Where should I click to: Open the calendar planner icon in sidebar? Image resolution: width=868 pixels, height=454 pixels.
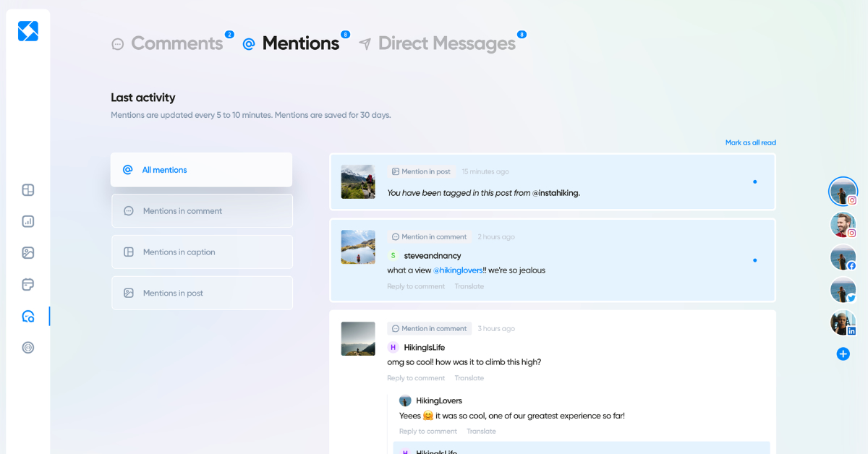(x=28, y=284)
